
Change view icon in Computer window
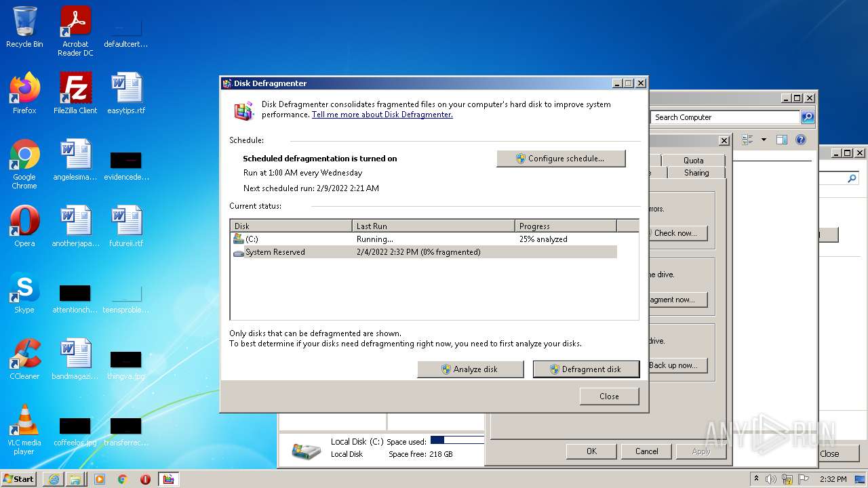748,140
